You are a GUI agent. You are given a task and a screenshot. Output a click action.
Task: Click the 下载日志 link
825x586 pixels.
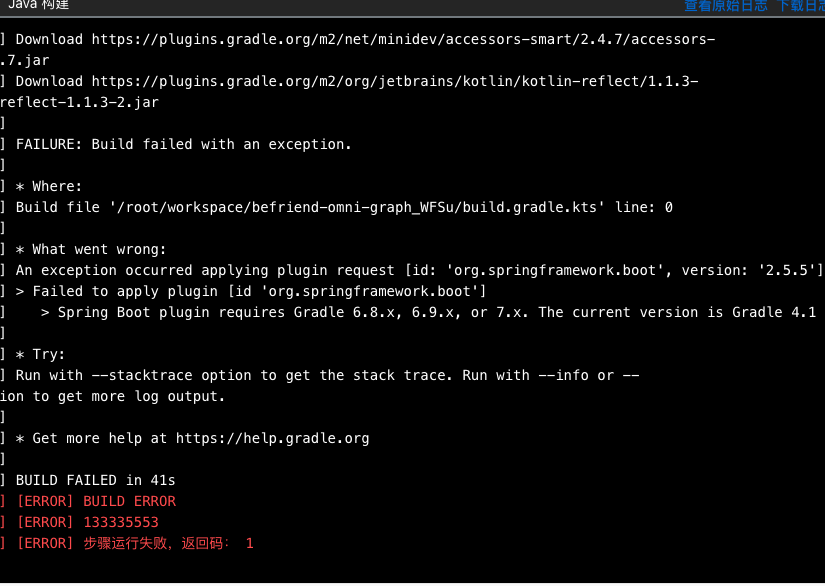click(800, 6)
